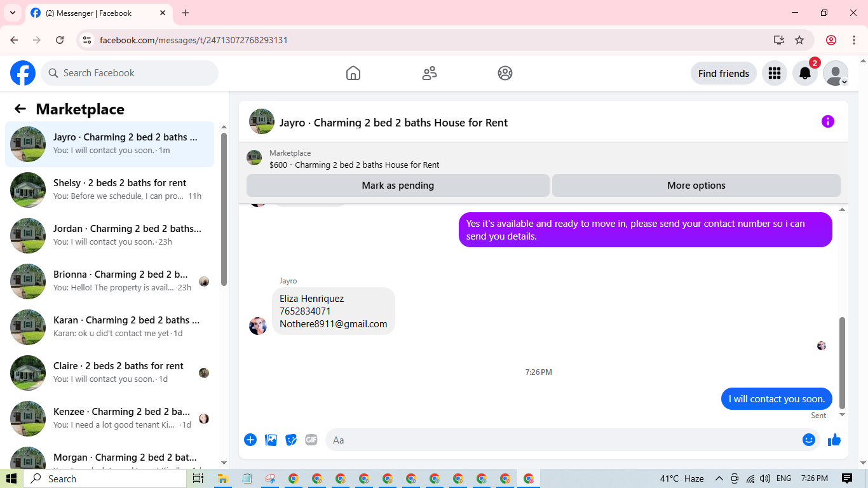This screenshot has width=868, height=488.
Task: Reload the page in the browser
Action: click(x=60, y=40)
